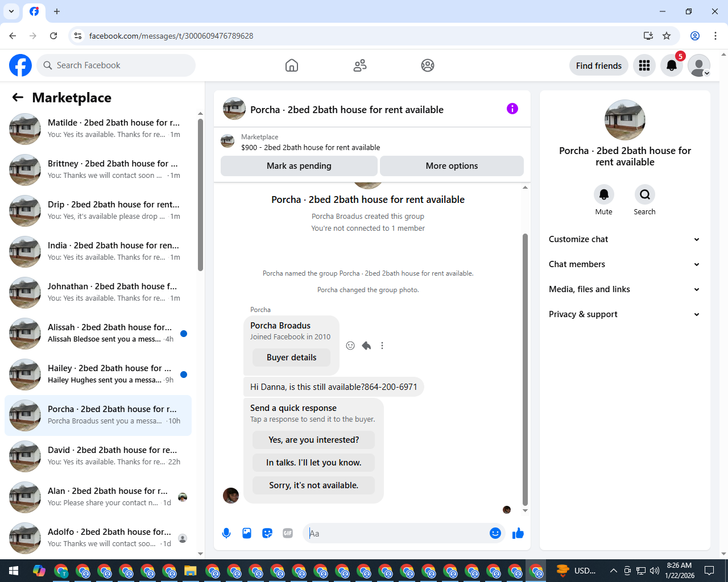Open the Groups icon in top navigation
Image resolution: width=728 pixels, height=582 pixels.
coord(428,65)
